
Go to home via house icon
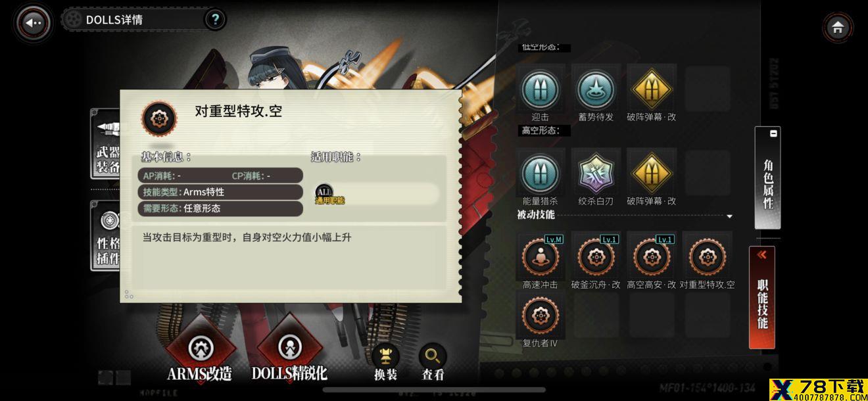838,28
